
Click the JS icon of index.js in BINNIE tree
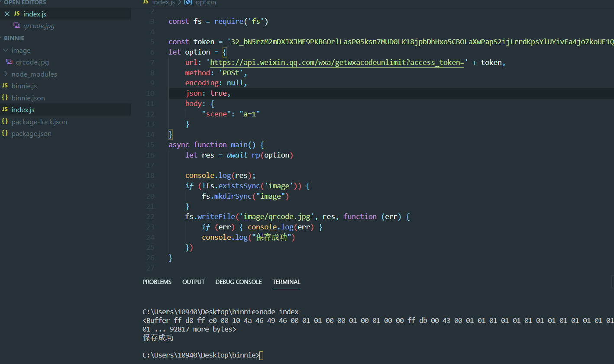(x=5, y=110)
